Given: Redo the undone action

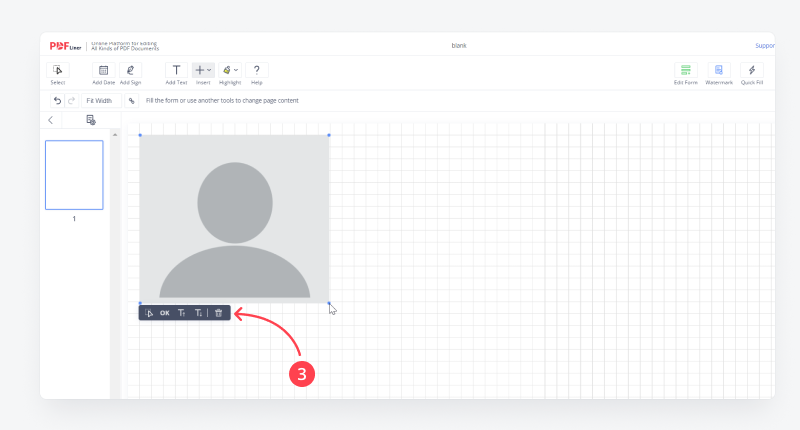Looking at the screenshot, I should coord(71,100).
